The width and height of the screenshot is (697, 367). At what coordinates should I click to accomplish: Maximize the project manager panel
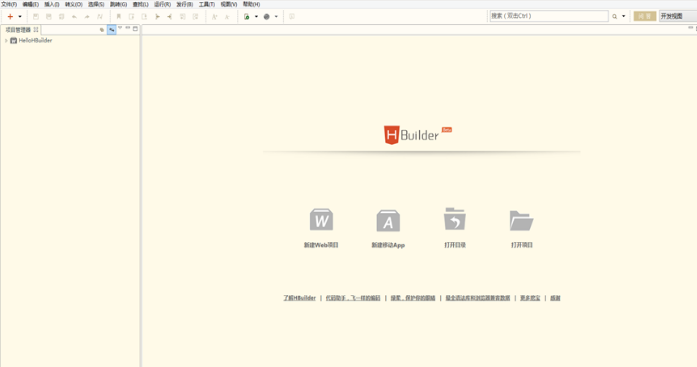[136, 28]
